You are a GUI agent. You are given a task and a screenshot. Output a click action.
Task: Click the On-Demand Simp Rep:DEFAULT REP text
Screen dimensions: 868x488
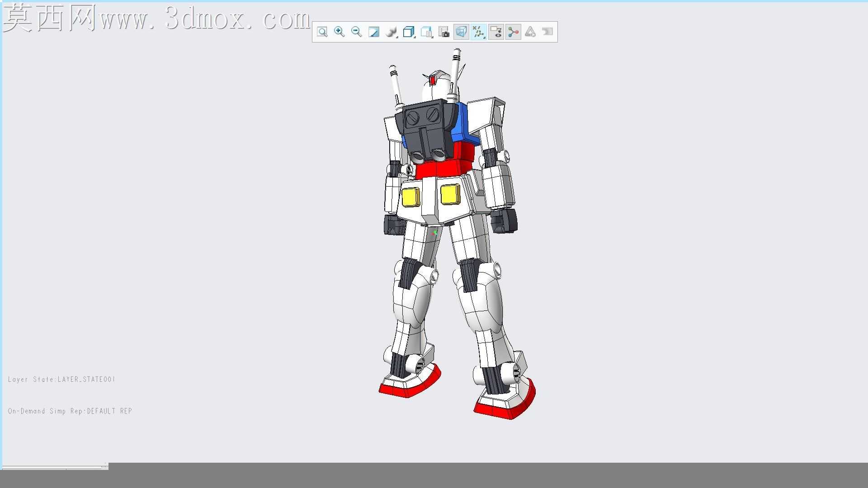coord(70,411)
